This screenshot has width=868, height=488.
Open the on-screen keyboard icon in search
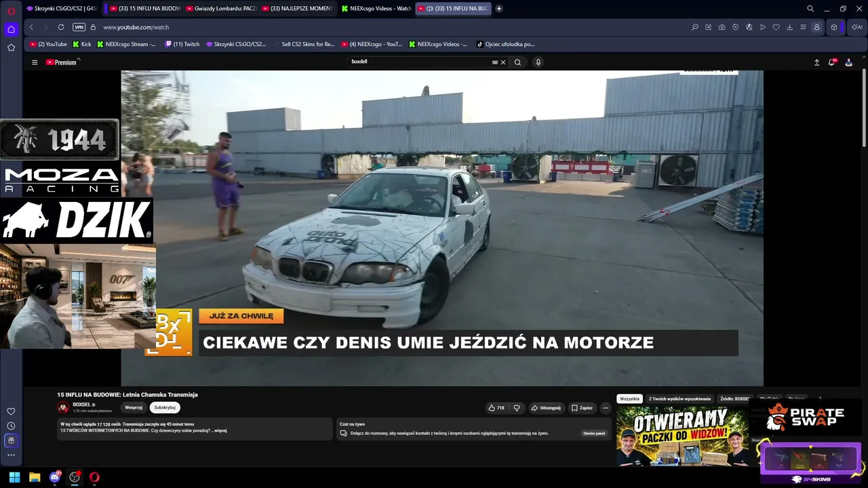(x=495, y=62)
